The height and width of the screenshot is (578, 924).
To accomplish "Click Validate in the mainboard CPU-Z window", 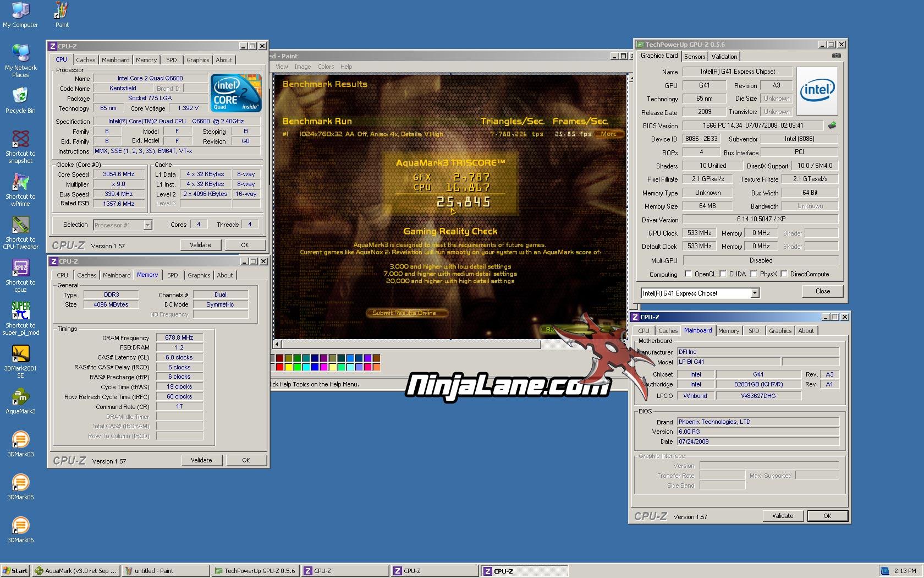I will [x=783, y=516].
